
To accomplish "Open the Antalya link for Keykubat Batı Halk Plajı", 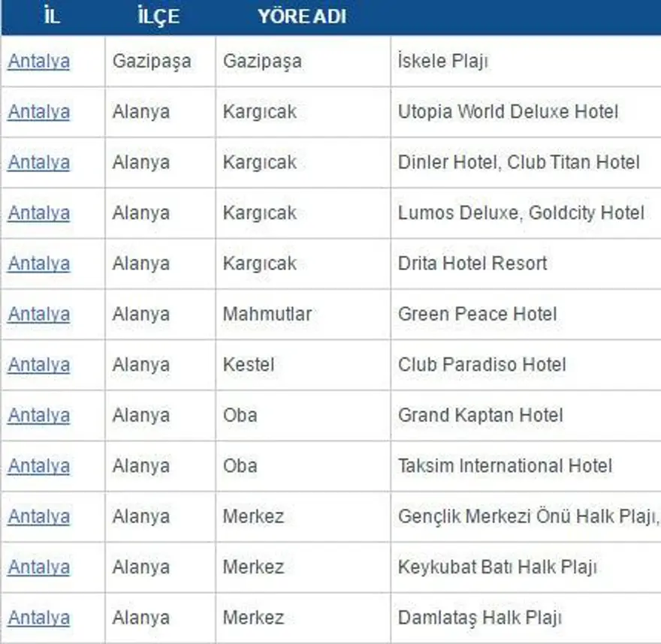I will [x=38, y=567].
